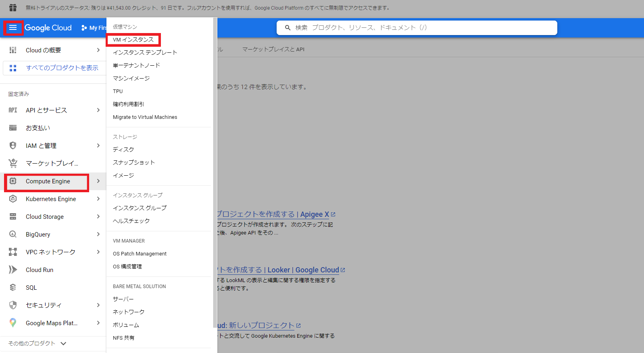Click the Security shield icon
The height and width of the screenshot is (353, 644).
(13, 305)
